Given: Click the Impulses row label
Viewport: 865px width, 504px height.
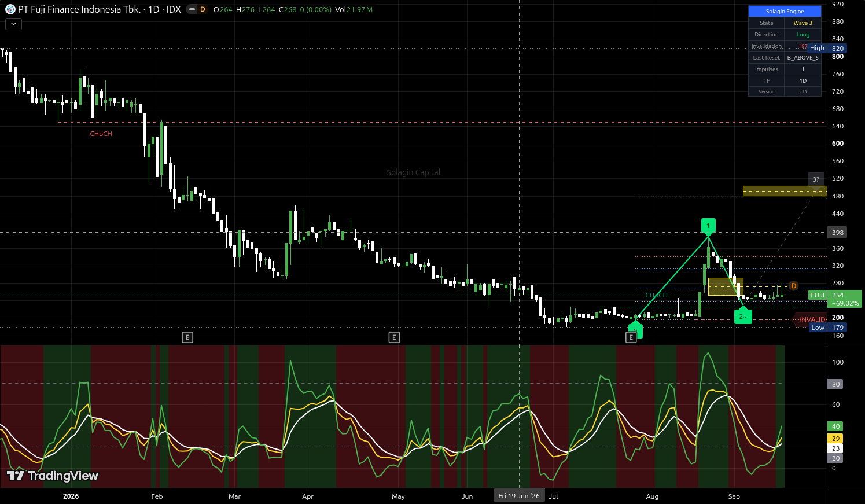Looking at the screenshot, I should pos(767,69).
